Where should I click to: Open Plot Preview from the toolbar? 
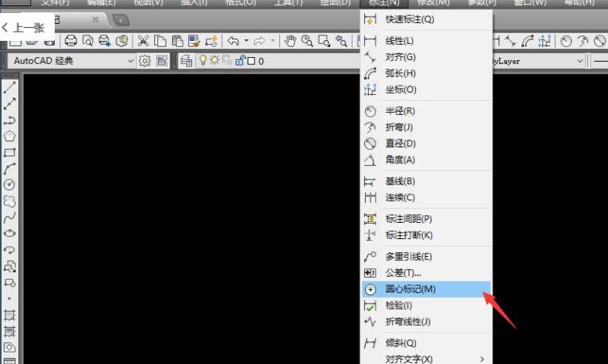pos(88,41)
